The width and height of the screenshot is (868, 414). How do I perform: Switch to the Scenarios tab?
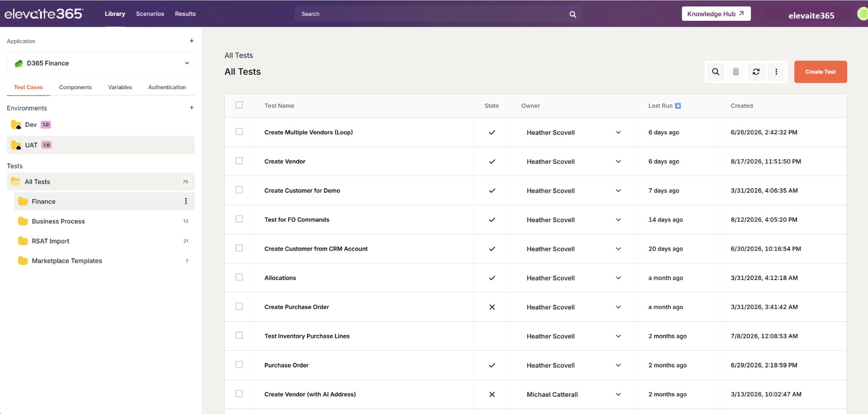pyautogui.click(x=150, y=14)
